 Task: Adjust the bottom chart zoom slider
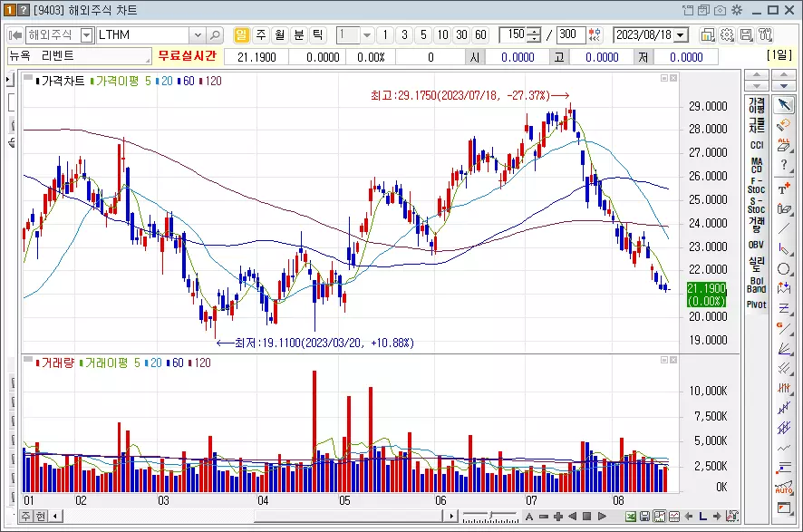[x=490, y=516]
